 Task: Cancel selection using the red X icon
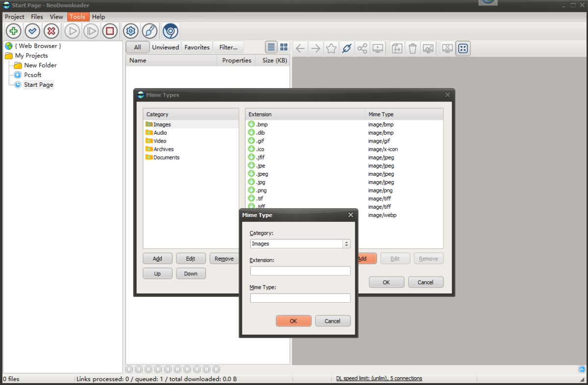(x=51, y=31)
